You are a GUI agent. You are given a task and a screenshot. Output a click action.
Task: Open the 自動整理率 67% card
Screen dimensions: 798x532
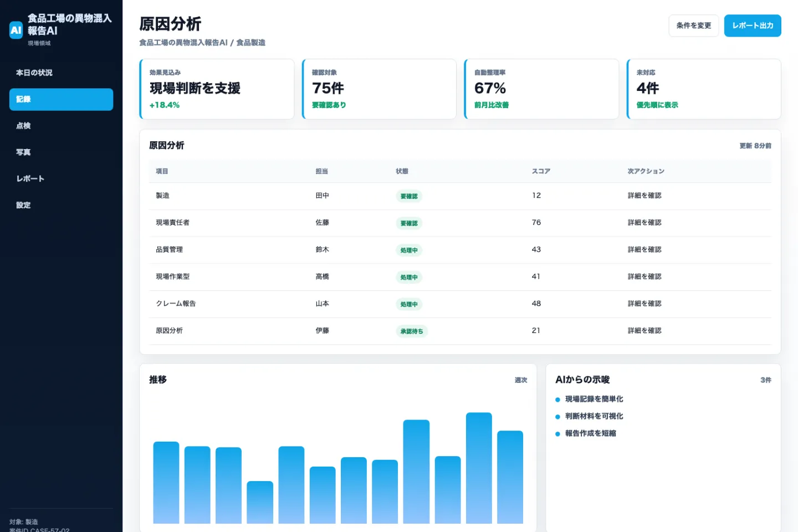click(541, 89)
